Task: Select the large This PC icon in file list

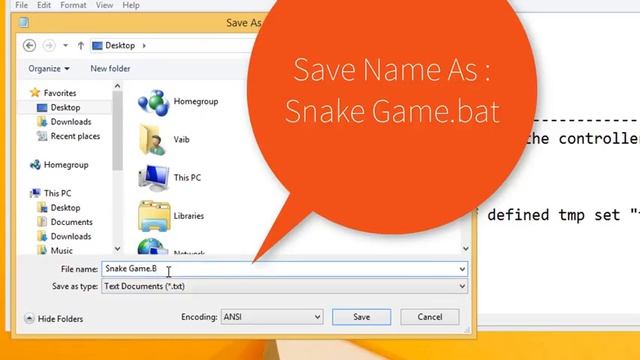Action: point(153,178)
